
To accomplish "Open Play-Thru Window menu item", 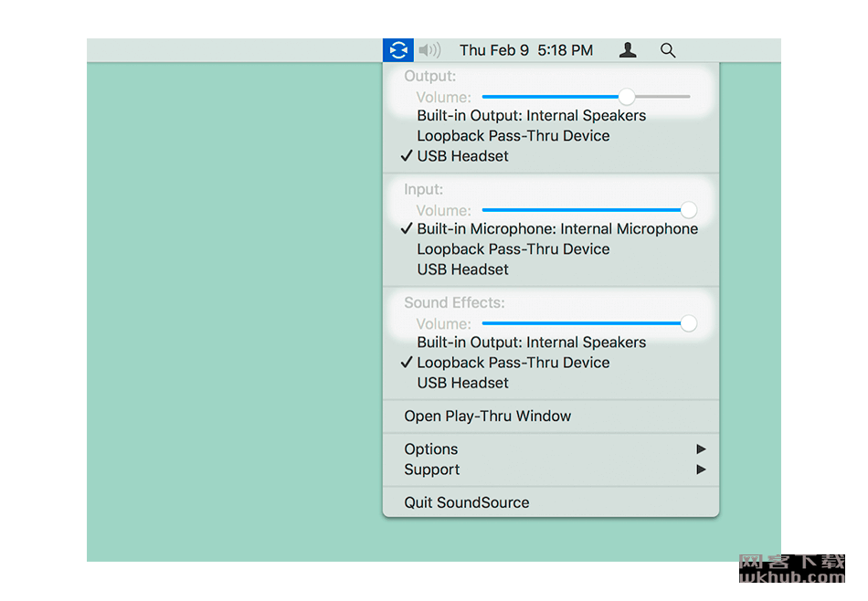I will 551,416.
